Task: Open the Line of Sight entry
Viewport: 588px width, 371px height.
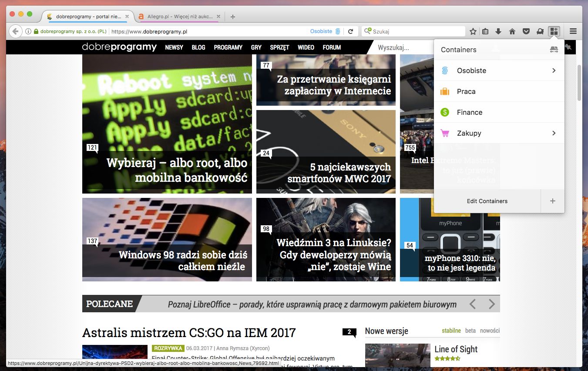Action: [x=456, y=349]
